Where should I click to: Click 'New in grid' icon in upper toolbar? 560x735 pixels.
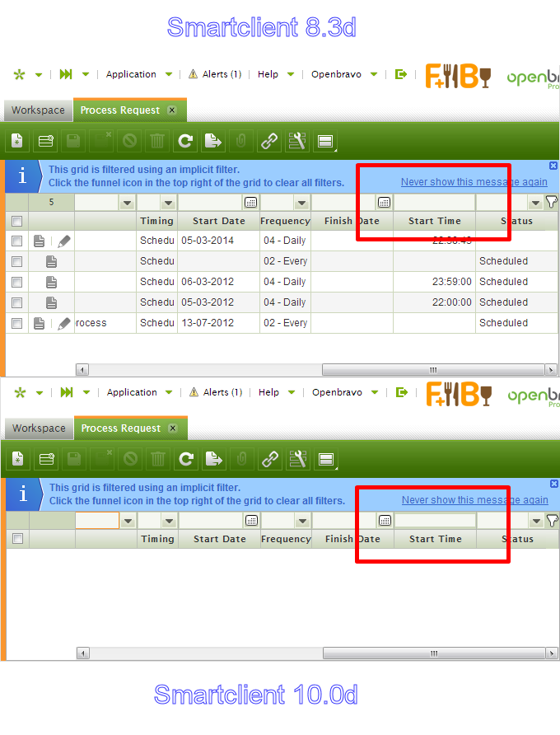(x=46, y=141)
